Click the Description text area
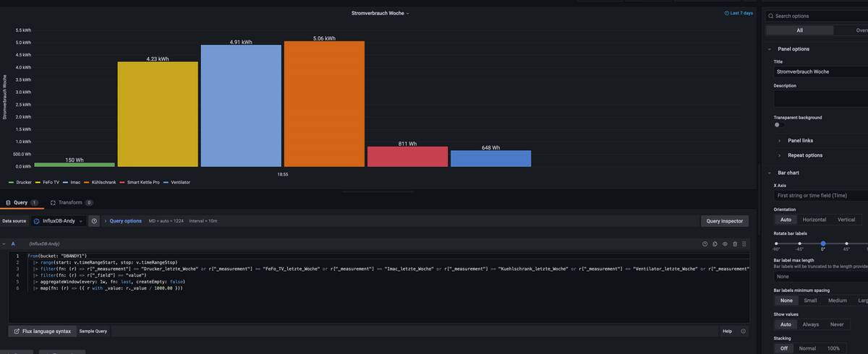Image resolution: width=868 pixels, height=354 pixels. [821, 99]
